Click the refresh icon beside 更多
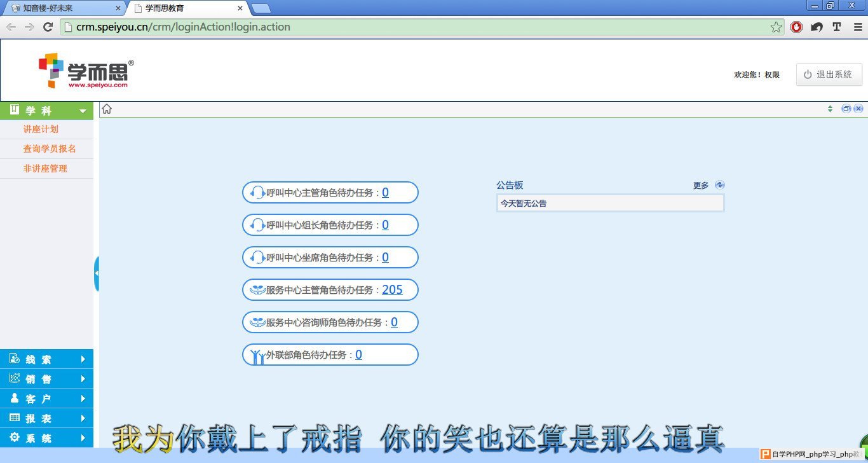 click(719, 185)
